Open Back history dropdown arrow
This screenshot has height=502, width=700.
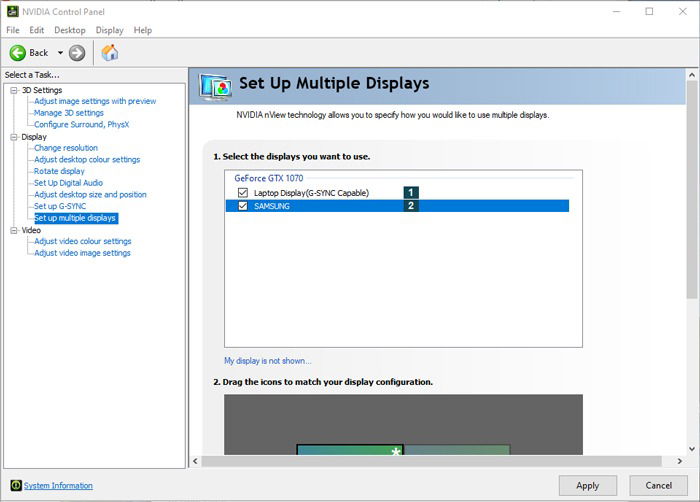click(x=60, y=53)
